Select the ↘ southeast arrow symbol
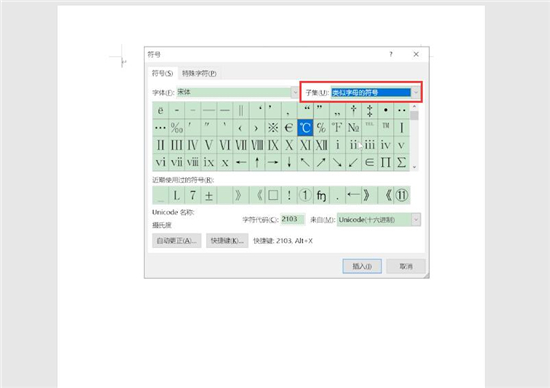Screen dimensions: 550x388 coord(337,162)
